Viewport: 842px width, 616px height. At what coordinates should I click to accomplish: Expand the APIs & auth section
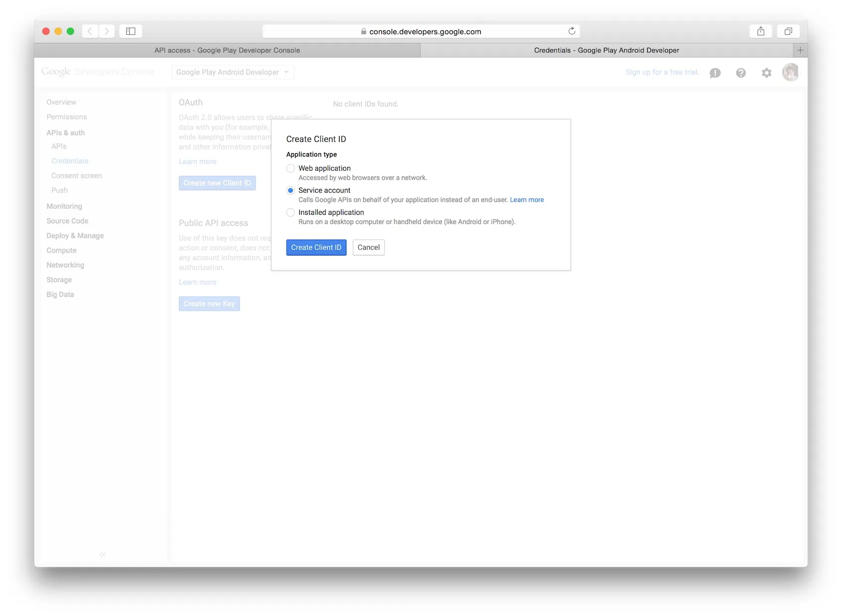pyautogui.click(x=66, y=133)
